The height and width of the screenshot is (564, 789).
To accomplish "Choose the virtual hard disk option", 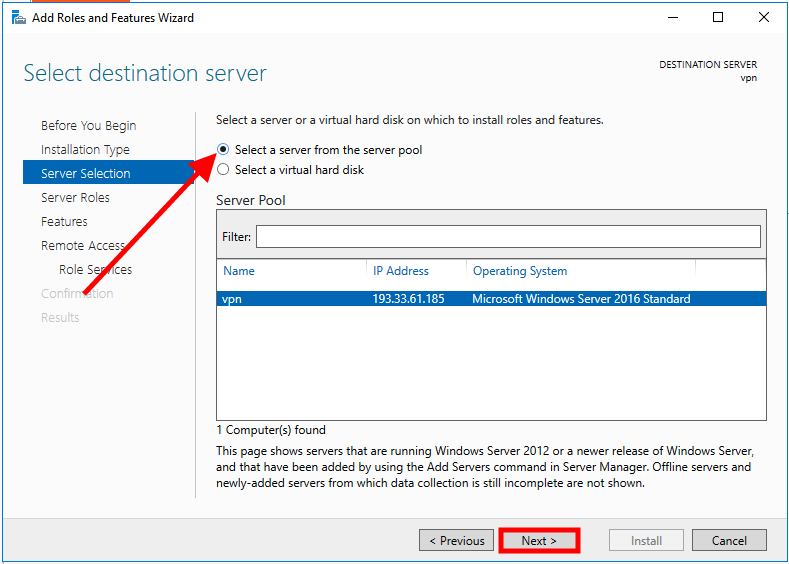I will [223, 170].
